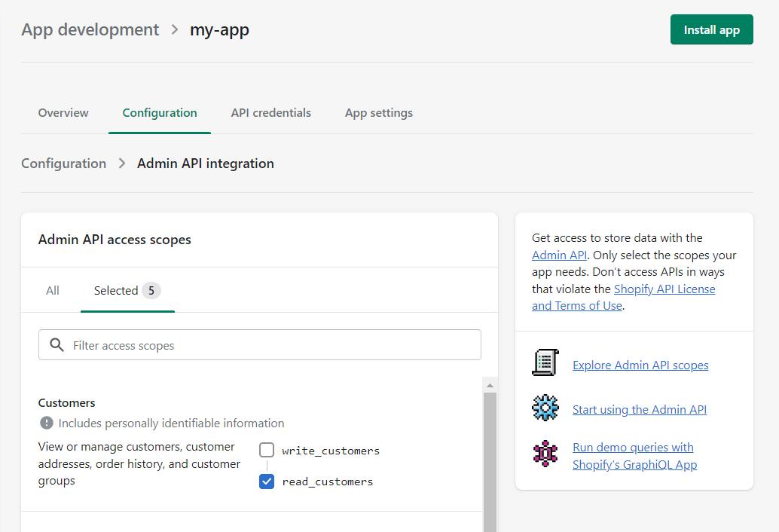
Task: Click the my-app breadcrumb title
Action: click(219, 30)
